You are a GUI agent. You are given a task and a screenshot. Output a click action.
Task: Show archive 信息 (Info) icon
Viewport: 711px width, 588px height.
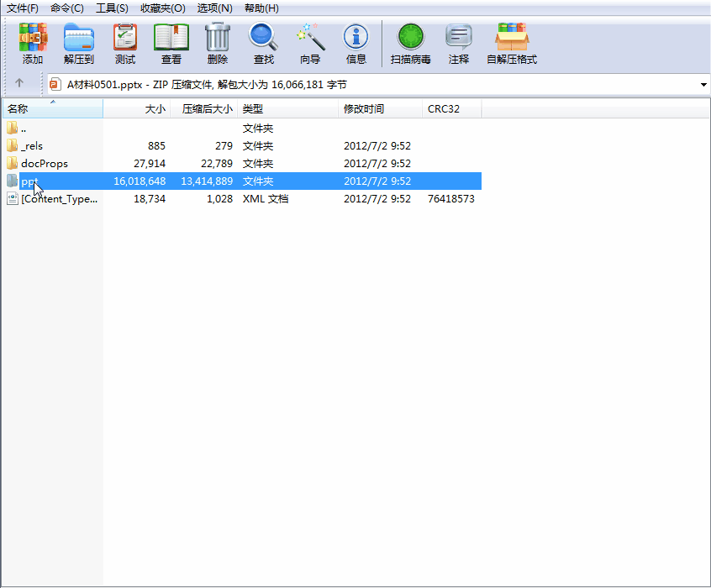tap(356, 37)
